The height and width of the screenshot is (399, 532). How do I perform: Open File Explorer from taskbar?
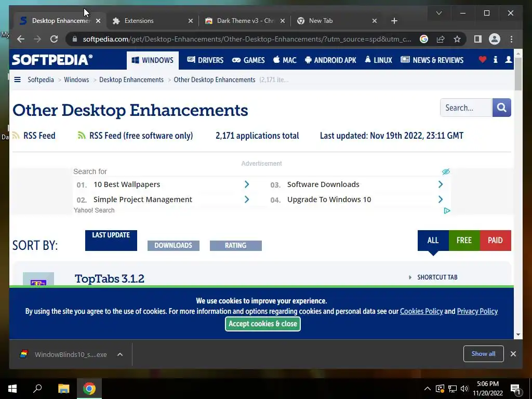63,389
